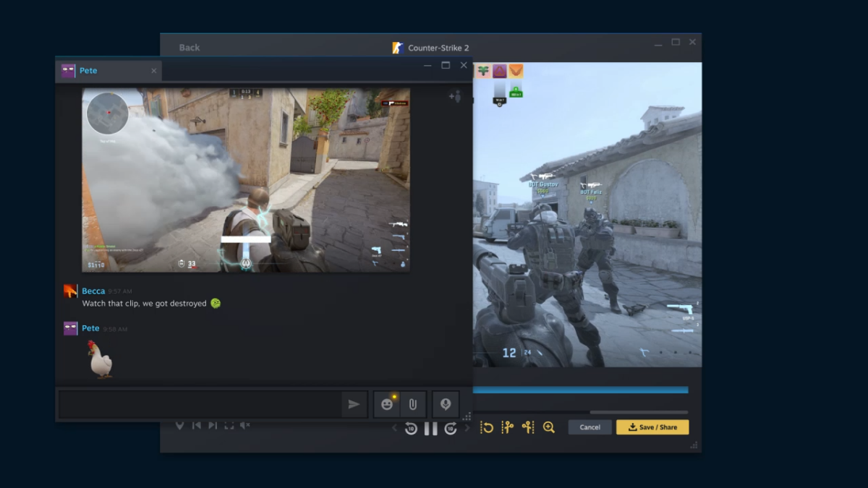Click the chat window resize grip icon
Viewport: 868px width, 488px height.
(x=467, y=416)
